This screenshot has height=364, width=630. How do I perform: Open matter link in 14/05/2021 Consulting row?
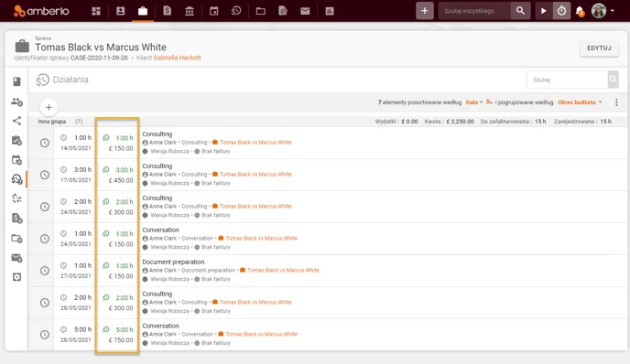point(255,143)
